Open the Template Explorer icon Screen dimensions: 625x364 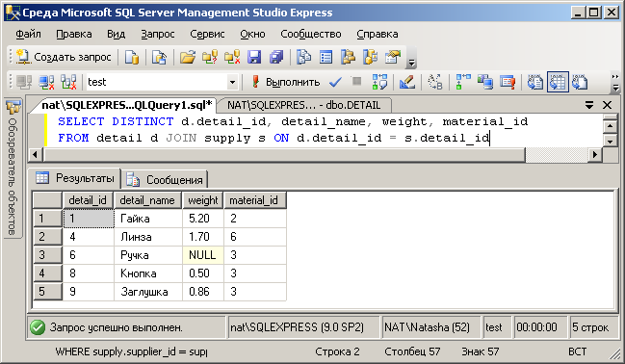371,57
